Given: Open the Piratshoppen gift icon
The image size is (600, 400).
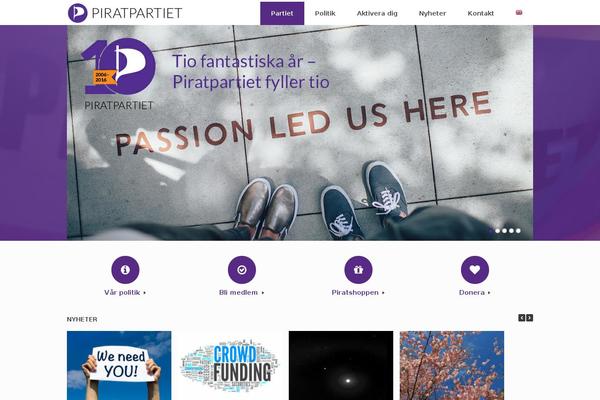Looking at the screenshot, I should [x=358, y=270].
